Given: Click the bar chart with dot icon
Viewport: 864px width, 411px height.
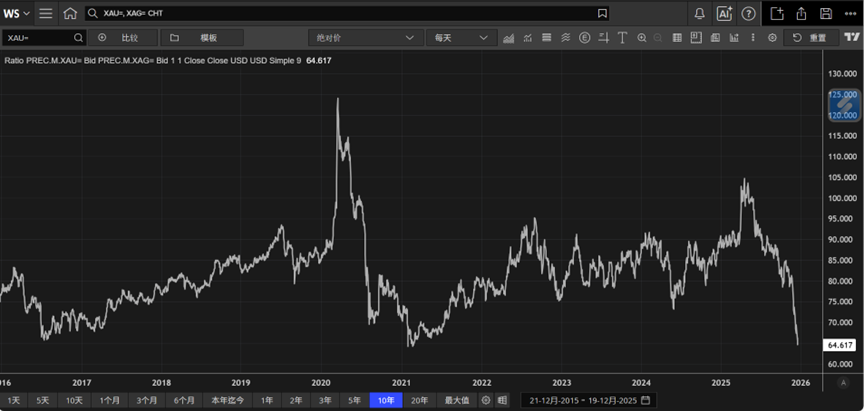Looking at the screenshot, I should (734, 38).
